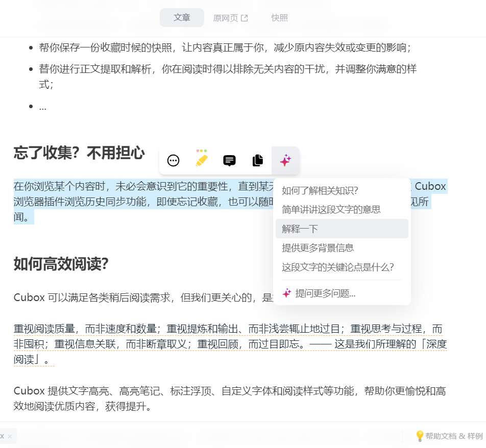This screenshot has width=486, height=448.
Task: Click the bullet line 替你进行正文提取和解析
Action: click(x=228, y=76)
